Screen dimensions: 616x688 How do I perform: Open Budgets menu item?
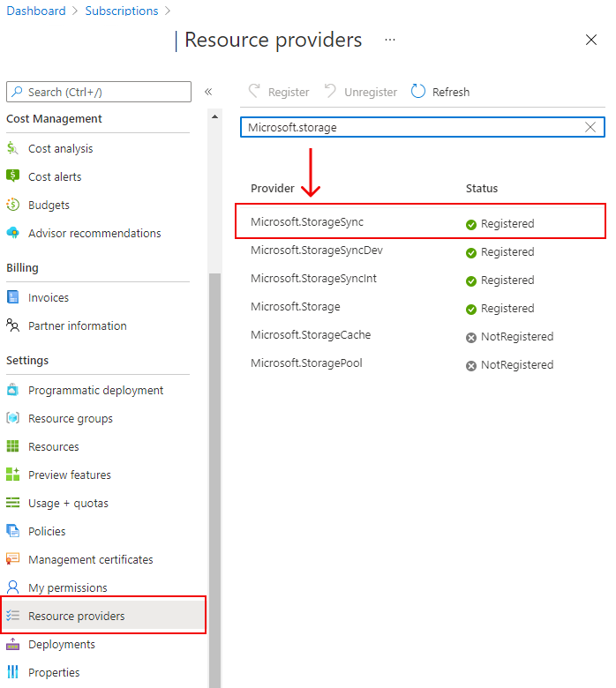click(x=49, y=206)
